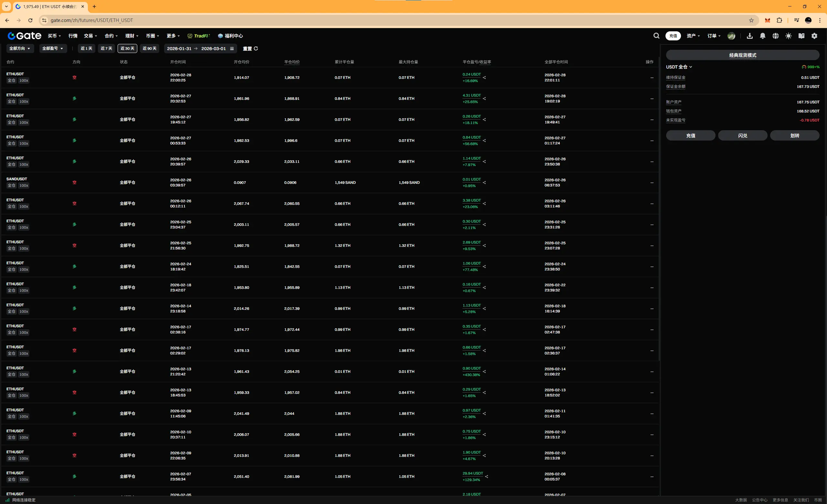Click the 2026-01-31 start date field
827x504 pixels.
click(179, 49)
